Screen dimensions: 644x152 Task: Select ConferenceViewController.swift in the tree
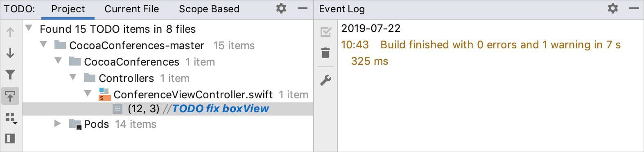[x=193, y=95]
